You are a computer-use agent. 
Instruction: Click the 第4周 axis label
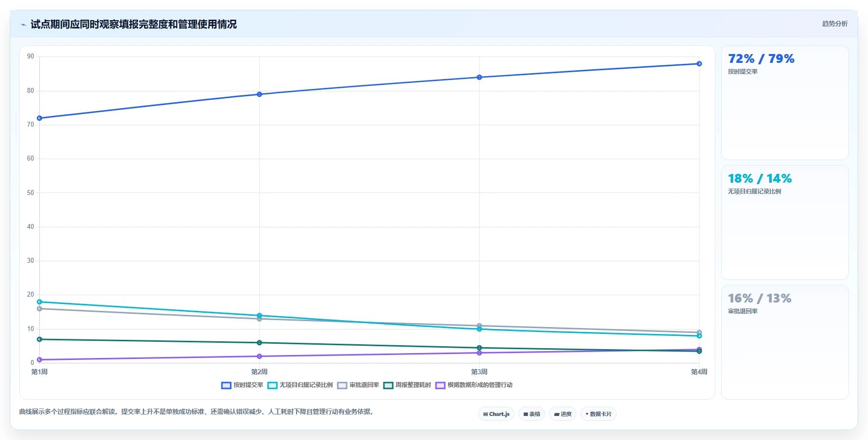tap(699, 372)
